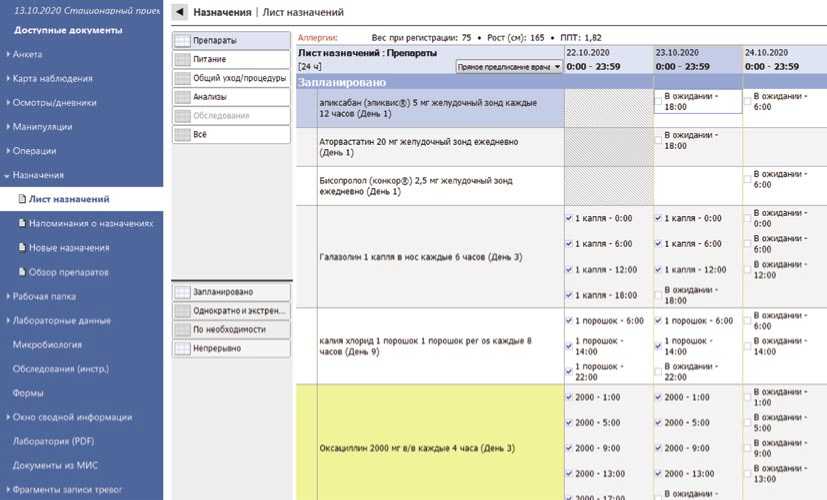Click the back arrow next to Назначения

(179, 12)
